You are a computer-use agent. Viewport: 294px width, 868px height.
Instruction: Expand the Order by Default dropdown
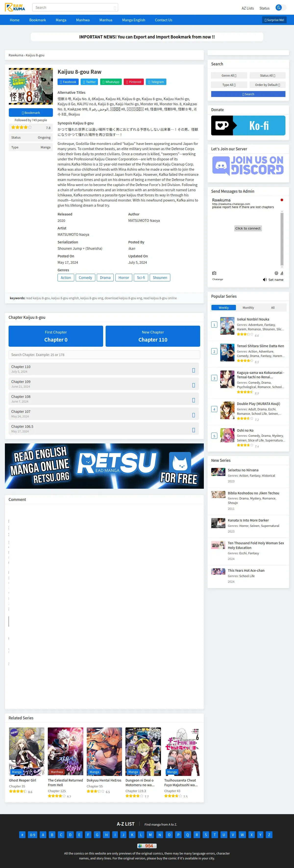point(268,85)
